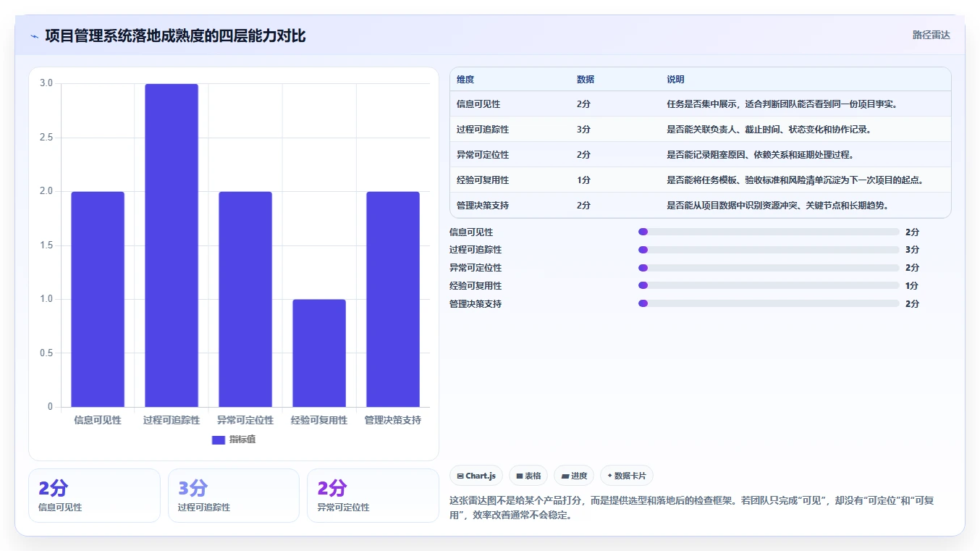Click the Chart.js tag chip

click(476, 476)
